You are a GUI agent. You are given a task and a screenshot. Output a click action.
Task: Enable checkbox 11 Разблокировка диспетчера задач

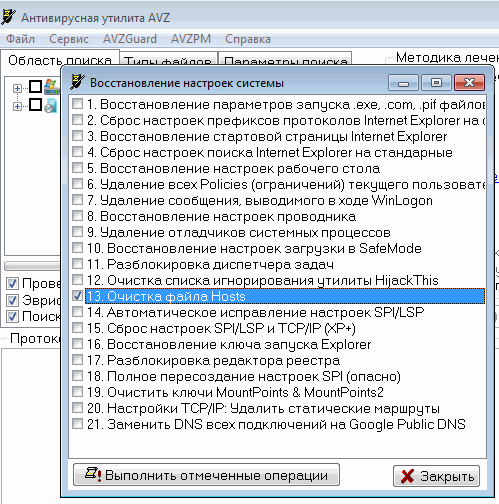[x=77, y=264]
